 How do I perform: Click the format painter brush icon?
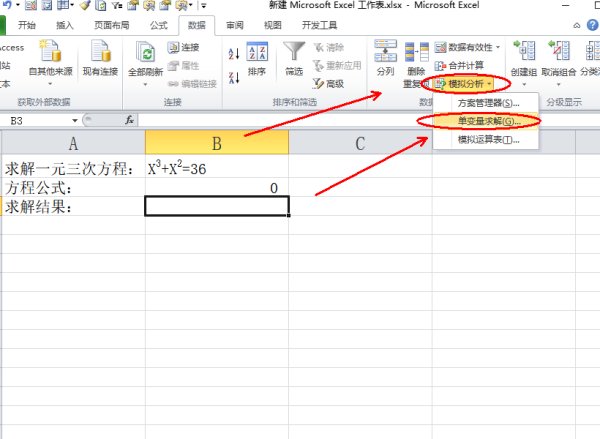click(x=86, y=5)
